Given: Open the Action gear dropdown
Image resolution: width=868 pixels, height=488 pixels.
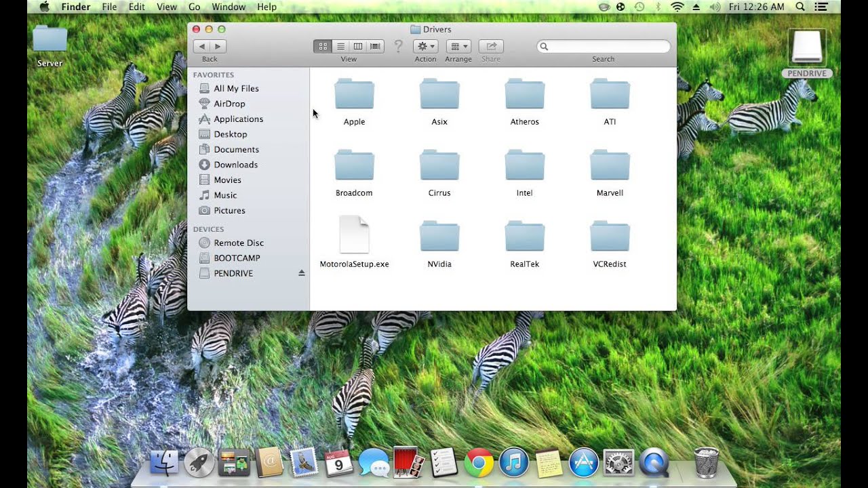Looking at the screenshot, I should pos(425,46).
